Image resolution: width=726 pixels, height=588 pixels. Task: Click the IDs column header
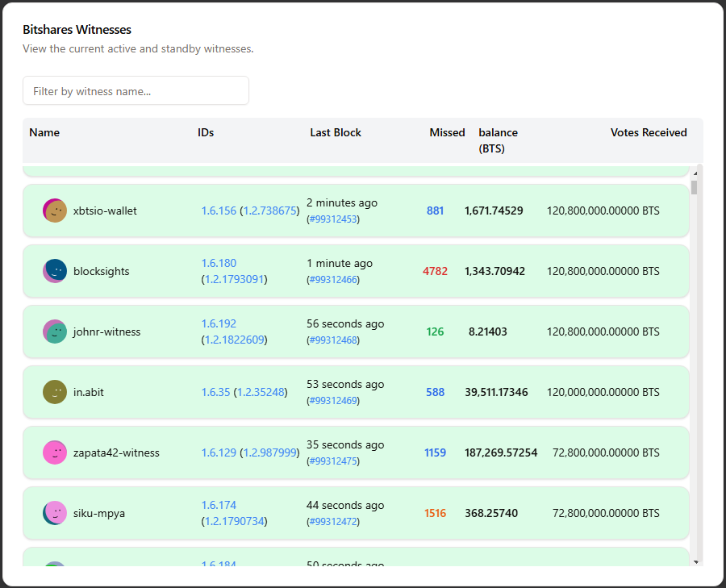(x=206, y=132)
